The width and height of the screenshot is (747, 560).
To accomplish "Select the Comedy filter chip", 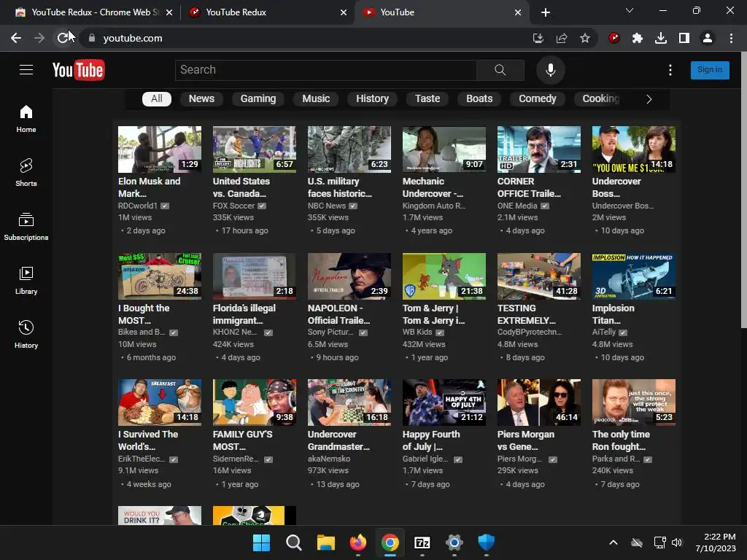I will tap(538, 98).
